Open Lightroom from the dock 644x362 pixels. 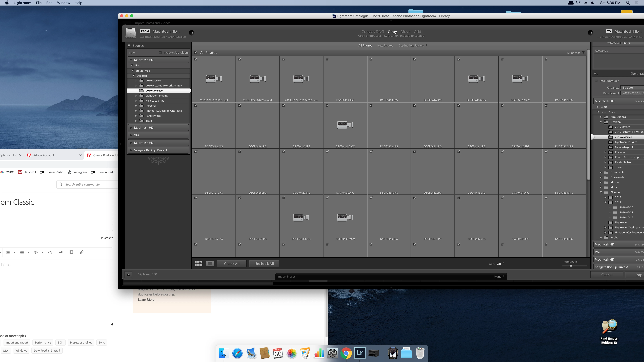point(359,353)
